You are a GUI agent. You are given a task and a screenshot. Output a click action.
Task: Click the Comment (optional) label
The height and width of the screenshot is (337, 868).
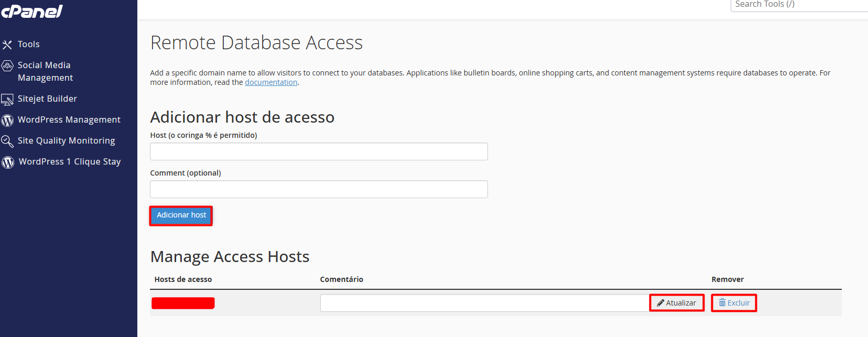tap(186, 173)
